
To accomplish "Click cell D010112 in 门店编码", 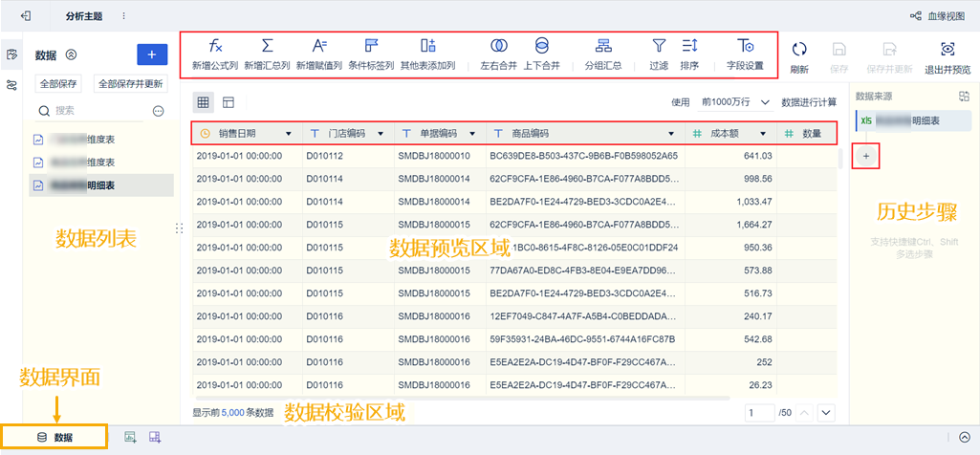I will pos(348,155).
